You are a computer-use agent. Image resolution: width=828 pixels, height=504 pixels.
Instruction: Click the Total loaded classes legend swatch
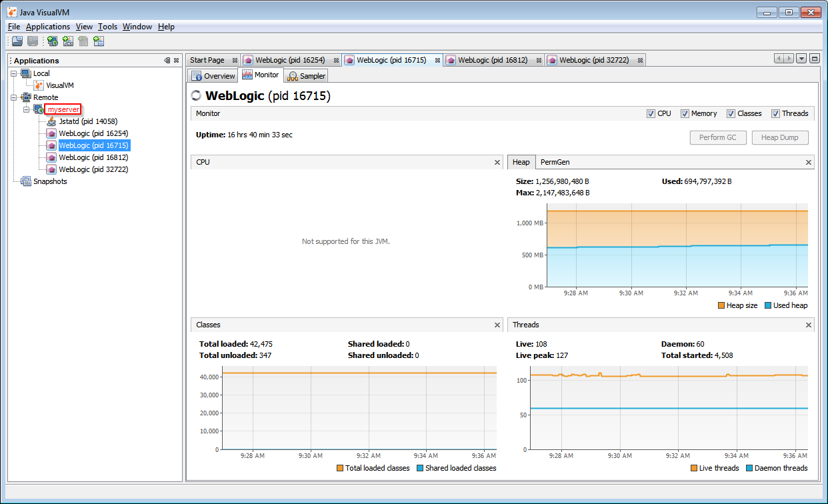coord(340,468)
